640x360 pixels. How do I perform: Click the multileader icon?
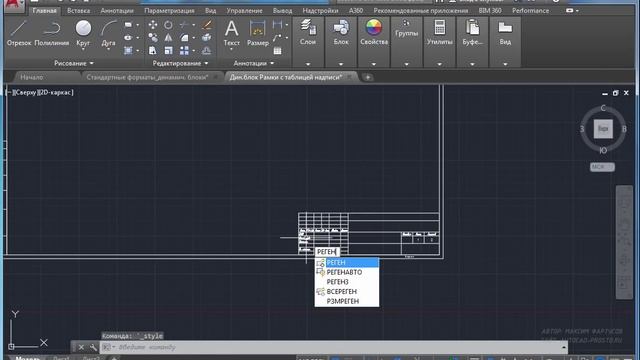[x=277, y=38]
